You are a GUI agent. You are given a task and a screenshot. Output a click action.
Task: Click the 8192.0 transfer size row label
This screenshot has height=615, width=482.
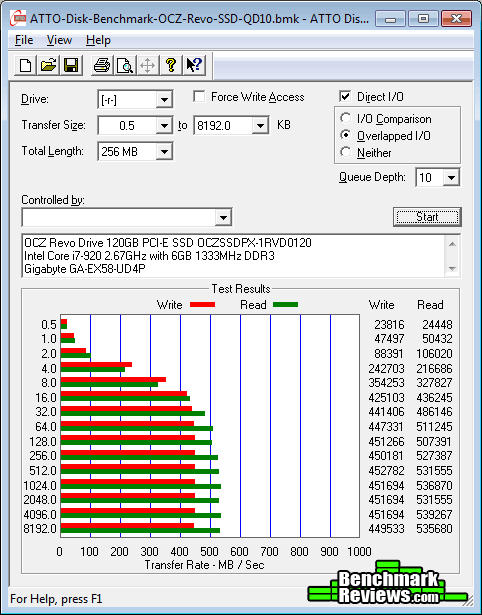coord(40,529)
